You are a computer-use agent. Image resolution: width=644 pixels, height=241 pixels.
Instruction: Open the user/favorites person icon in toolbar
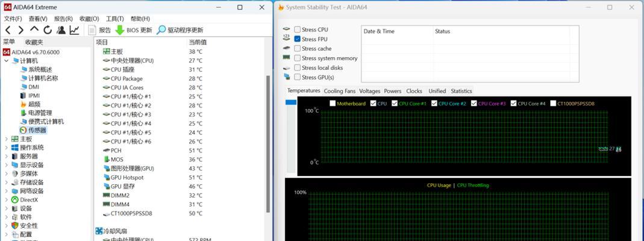(x=61, y=30)
